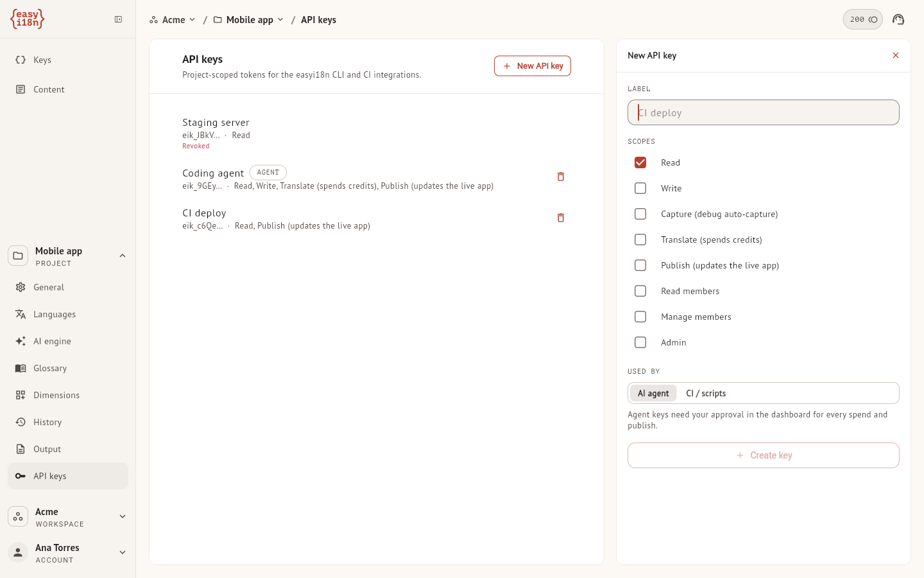Collapse the Mobile app project section
Viewport: 924px width, 578px height.
123,256
